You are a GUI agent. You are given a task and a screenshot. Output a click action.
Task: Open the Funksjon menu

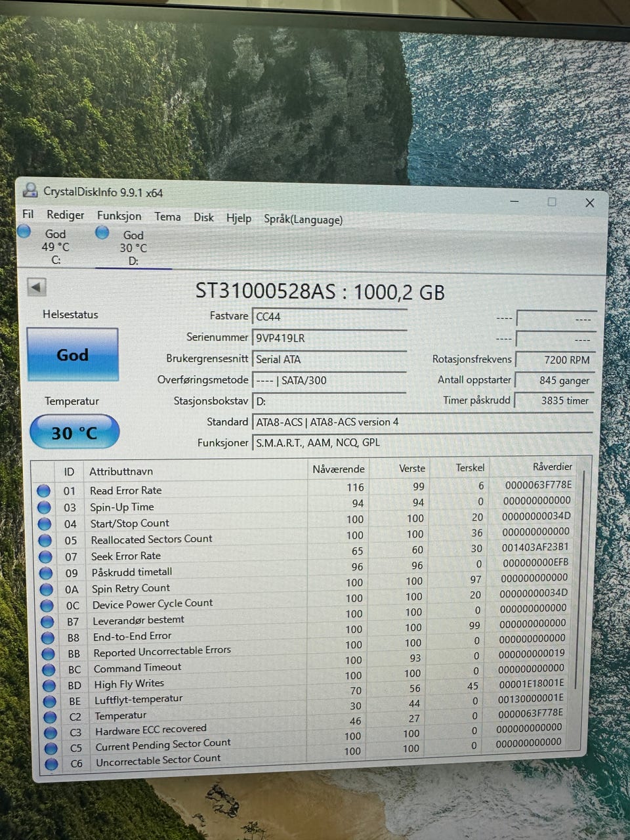point(119,215)
